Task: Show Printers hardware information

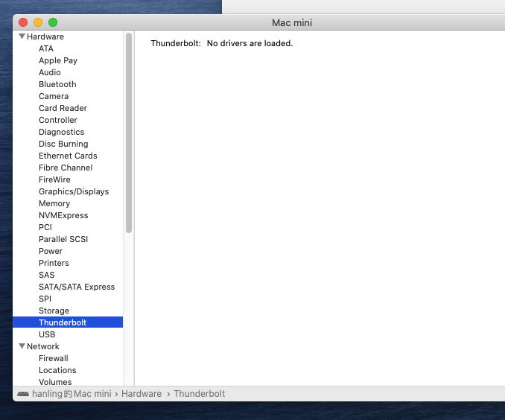Action: click(x=54, y=263)
